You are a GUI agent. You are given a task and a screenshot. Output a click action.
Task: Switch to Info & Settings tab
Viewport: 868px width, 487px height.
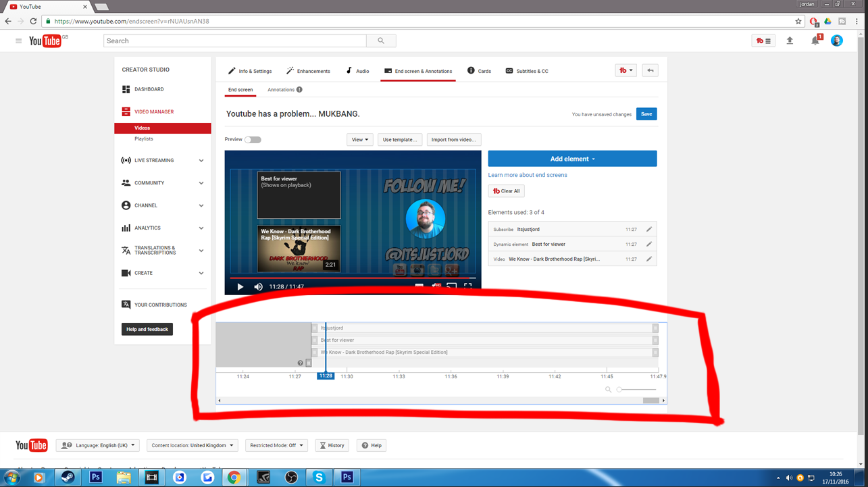pos(249,71)
